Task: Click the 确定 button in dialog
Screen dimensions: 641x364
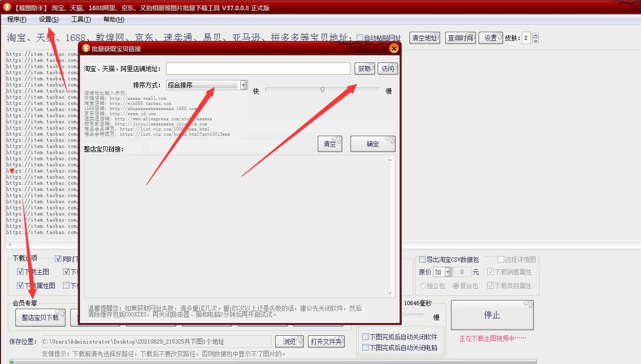Action: point(373,144)
